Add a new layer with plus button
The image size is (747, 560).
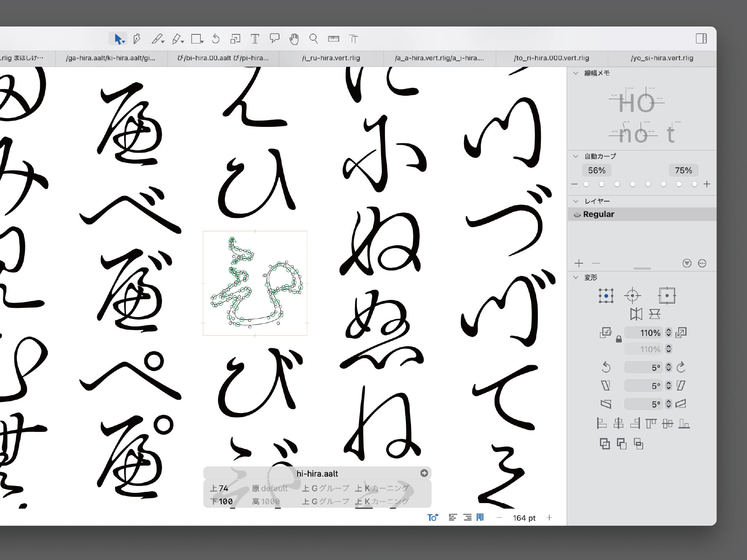coord(579,263)
